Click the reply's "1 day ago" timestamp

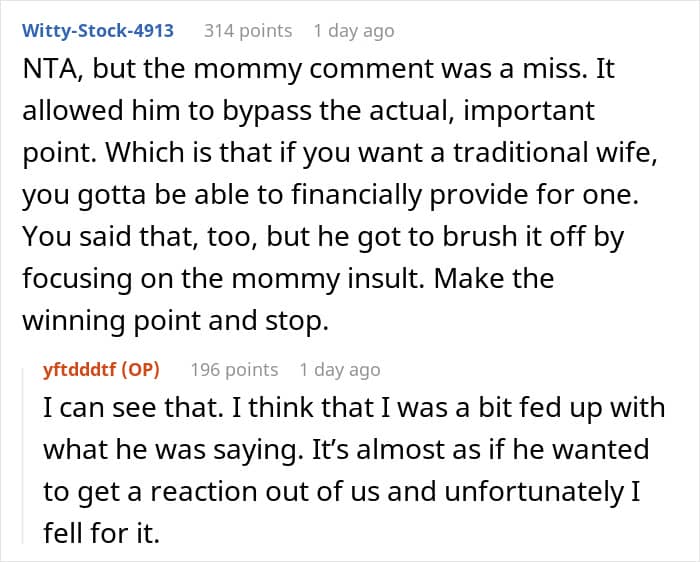(339, 369)
